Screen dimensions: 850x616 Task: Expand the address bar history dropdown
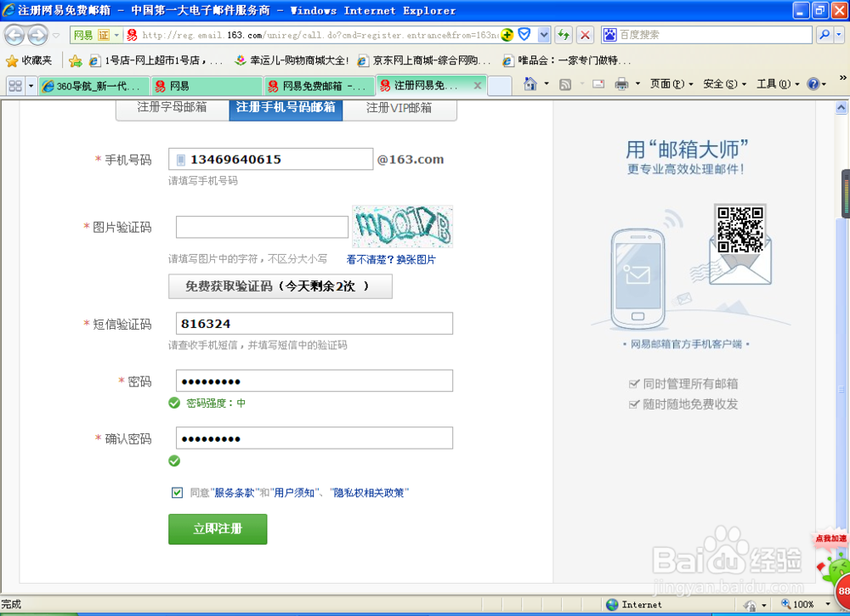tap(544, 35)
